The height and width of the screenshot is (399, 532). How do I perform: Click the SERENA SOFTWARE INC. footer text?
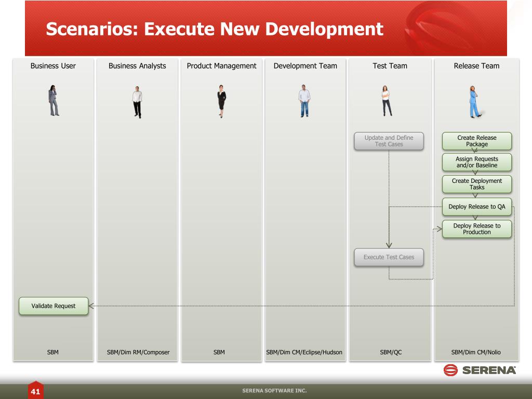tap(274, 391)
